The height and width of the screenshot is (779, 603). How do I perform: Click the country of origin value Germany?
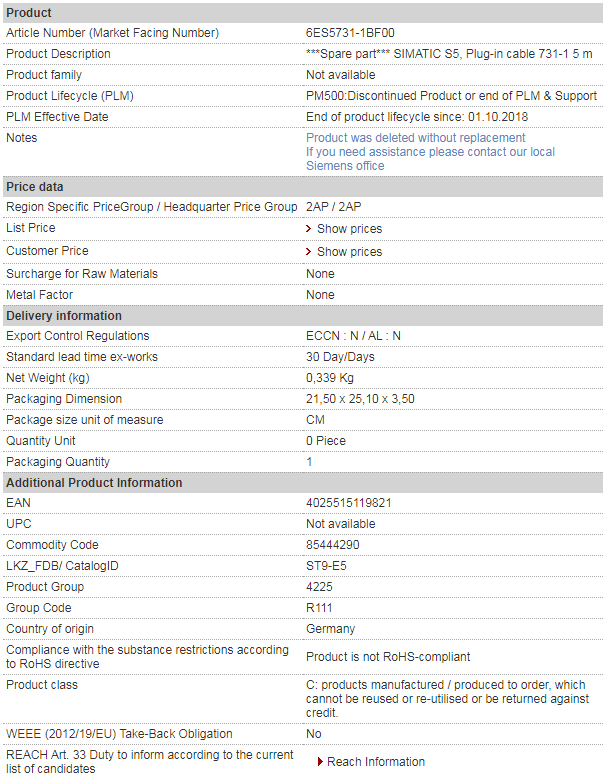pos(330,629)
